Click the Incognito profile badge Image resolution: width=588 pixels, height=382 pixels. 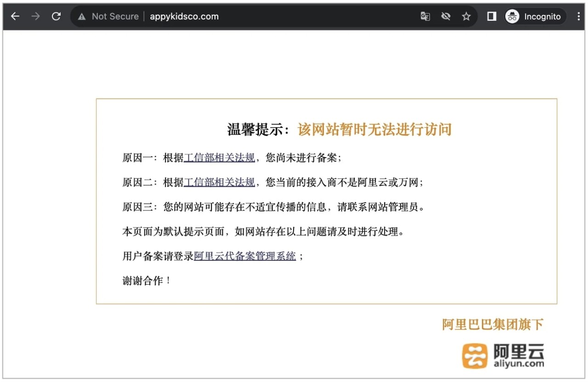tap(534, 17)
